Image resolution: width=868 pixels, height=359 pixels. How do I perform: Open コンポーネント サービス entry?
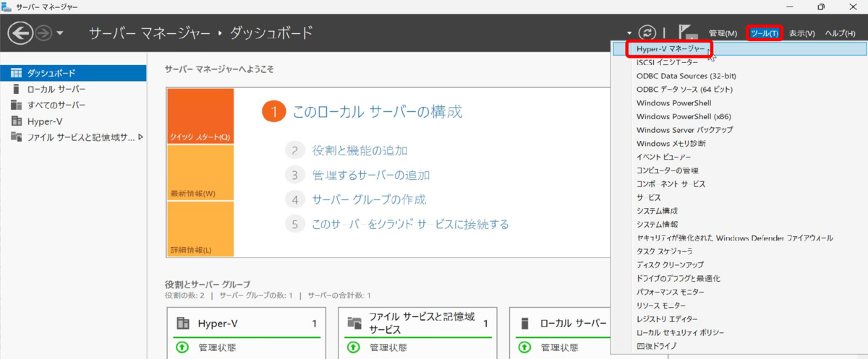tap(739, 184)
